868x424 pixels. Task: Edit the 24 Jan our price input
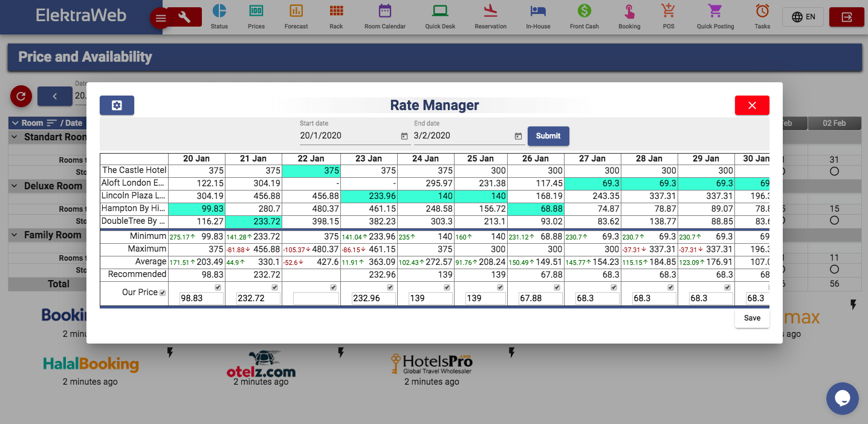tap(430, 298)
